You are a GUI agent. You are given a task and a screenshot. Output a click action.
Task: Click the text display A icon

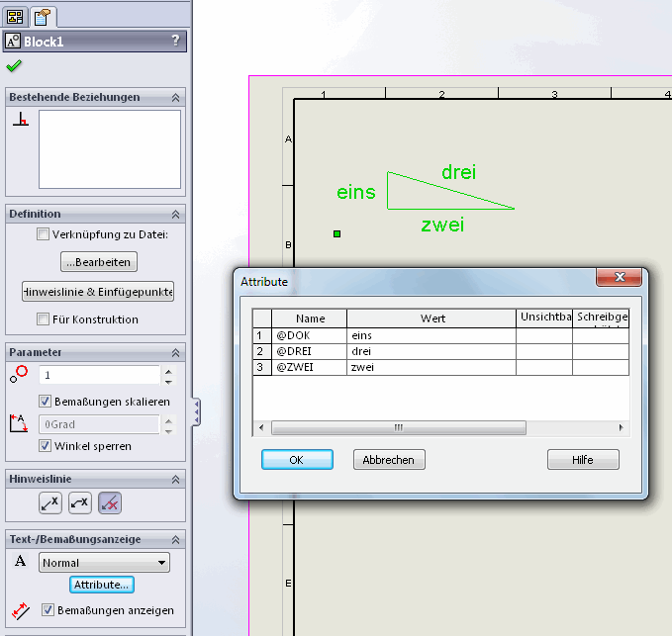(x=20, y=561)
